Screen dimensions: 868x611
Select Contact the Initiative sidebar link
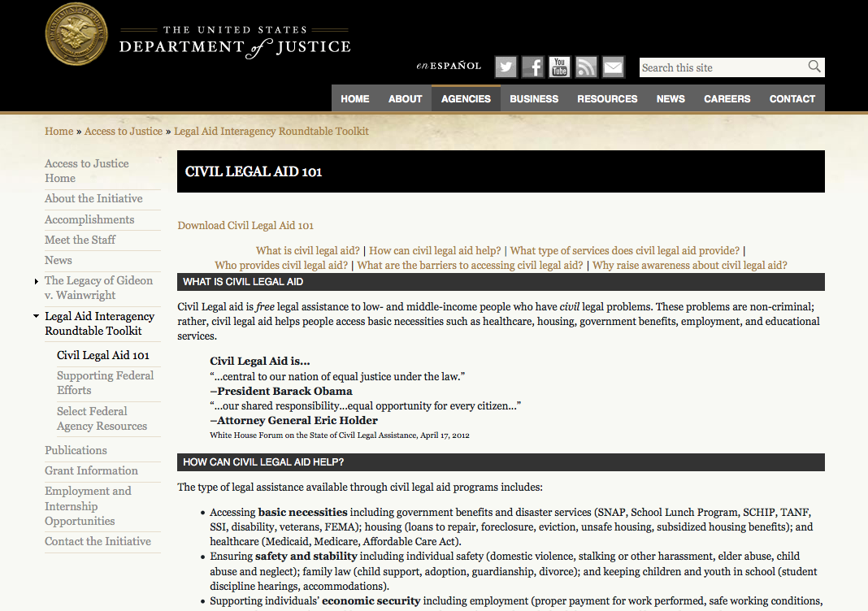pos(98,541)
